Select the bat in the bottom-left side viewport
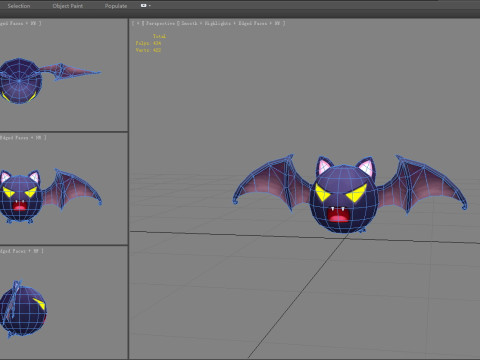This screenshot has height=360, width=480. point(23,310)
